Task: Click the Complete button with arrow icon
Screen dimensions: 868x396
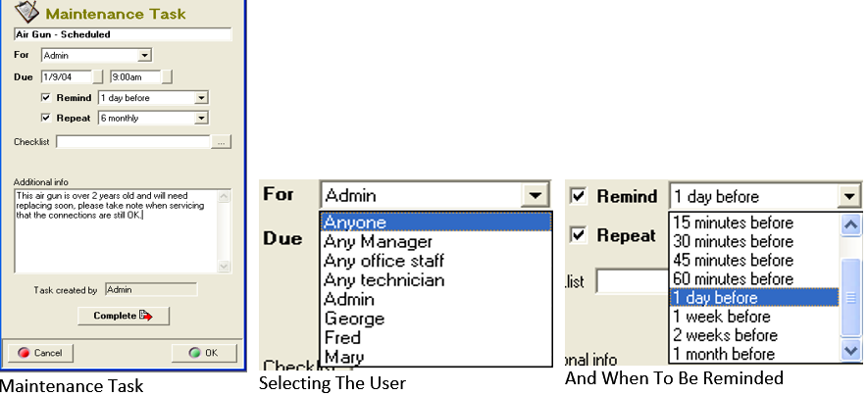Action: pyautogui.click(x=124, y=316)
